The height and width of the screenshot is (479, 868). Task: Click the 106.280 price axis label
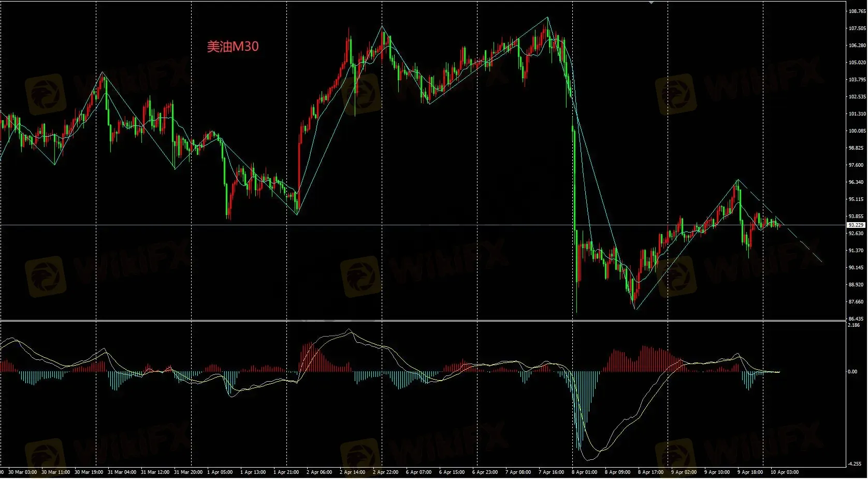pos(857,46)
